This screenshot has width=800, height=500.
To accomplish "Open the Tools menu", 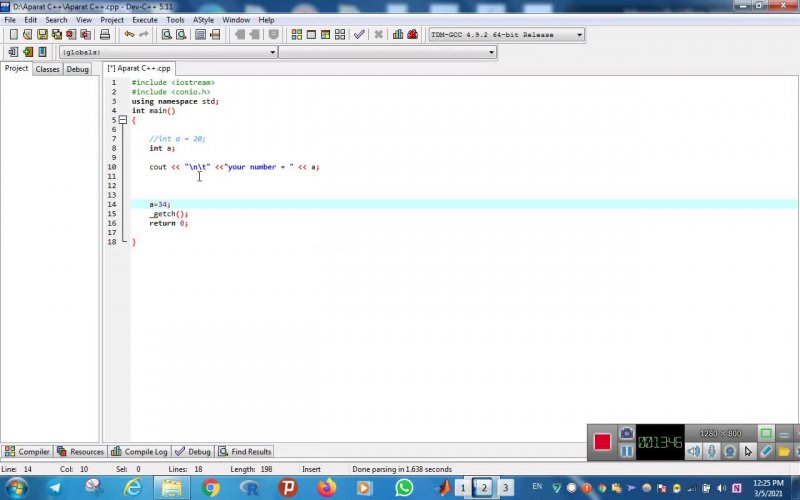I will click(x=175, y=20).
